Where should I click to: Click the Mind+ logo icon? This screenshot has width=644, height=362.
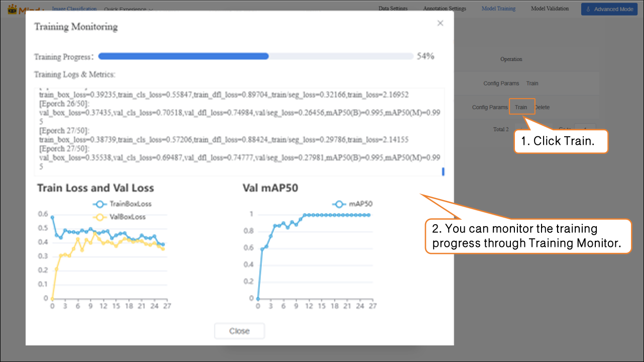point(13,9)
